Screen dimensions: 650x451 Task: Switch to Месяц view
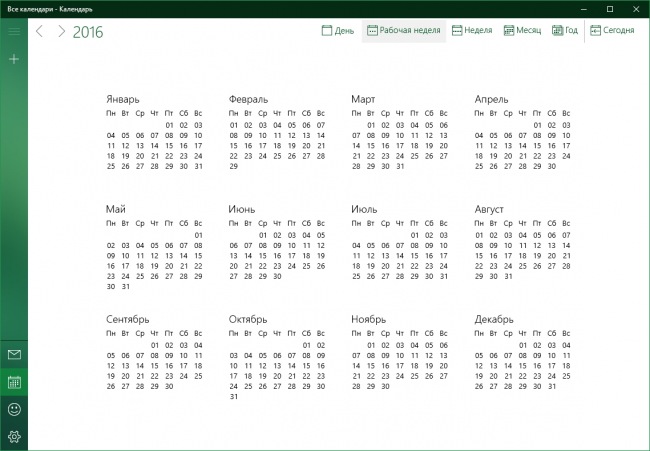pyautogui.click(x=522, y=31)
